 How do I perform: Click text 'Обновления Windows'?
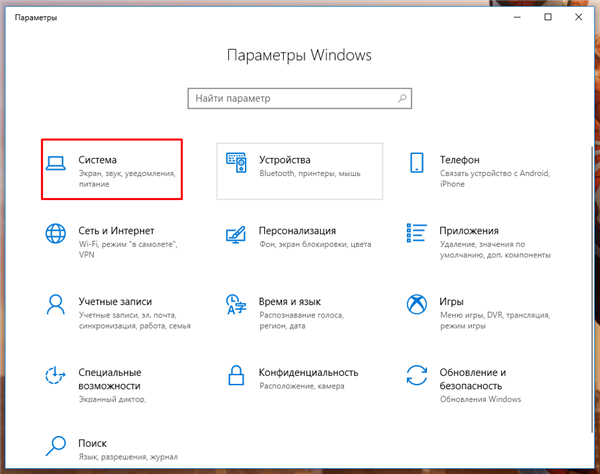point(480,399)
